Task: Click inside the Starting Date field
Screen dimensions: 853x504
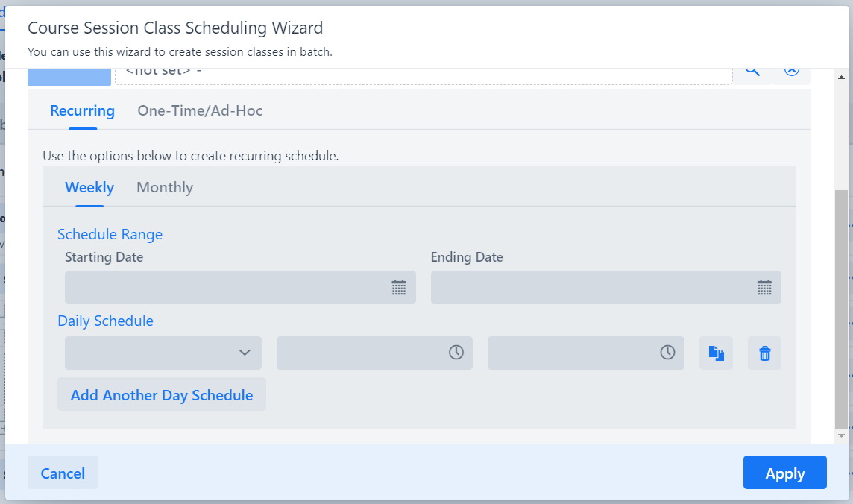Action: click(x=224, y=288)
